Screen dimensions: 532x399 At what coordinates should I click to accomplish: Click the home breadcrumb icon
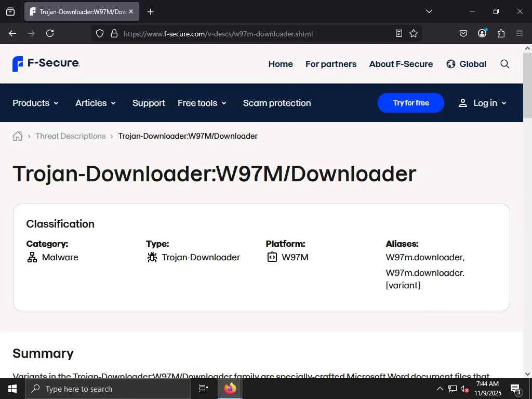pyautogui.click(x=18, y=136)
